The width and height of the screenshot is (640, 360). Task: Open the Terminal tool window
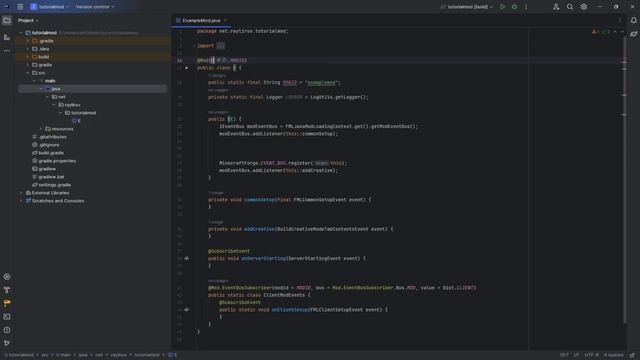point(7,316)
